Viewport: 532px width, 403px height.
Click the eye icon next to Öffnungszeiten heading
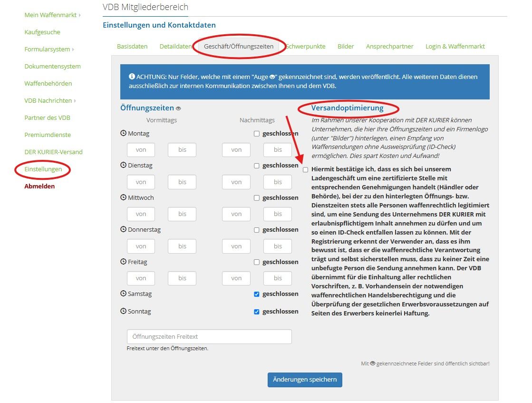pos(178,108)
